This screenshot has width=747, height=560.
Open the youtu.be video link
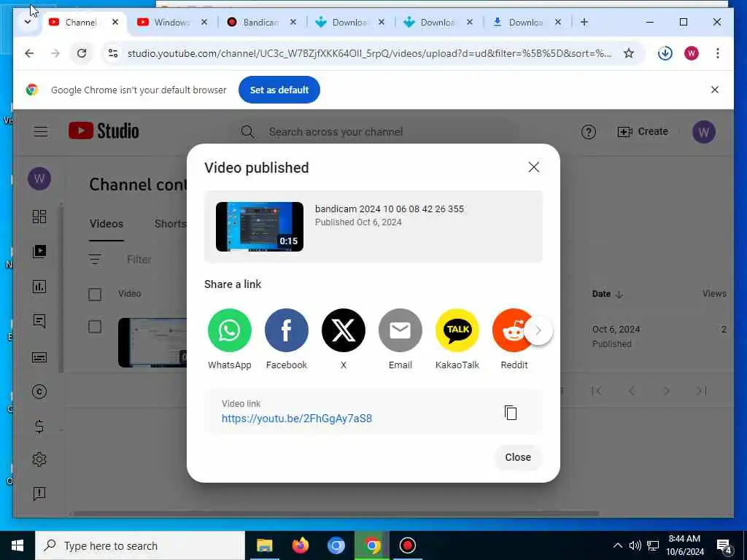coord(297,418)
